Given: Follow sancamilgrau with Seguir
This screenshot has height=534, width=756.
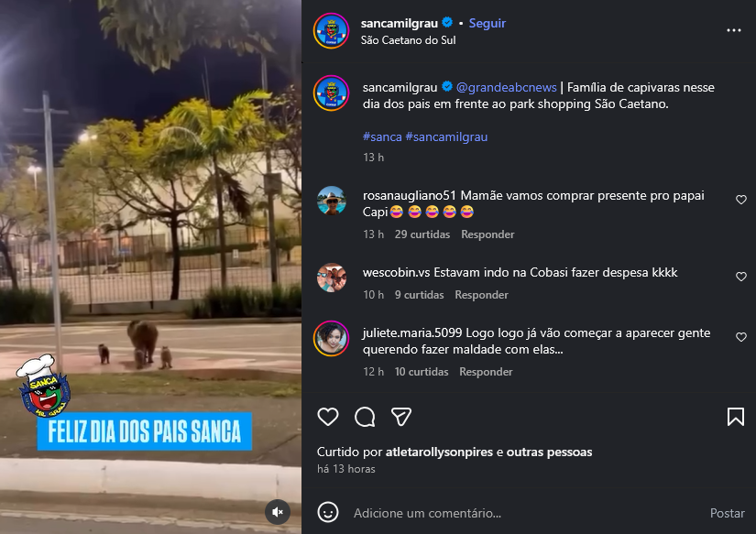Looking at the screenshot, I should (487, 23).
